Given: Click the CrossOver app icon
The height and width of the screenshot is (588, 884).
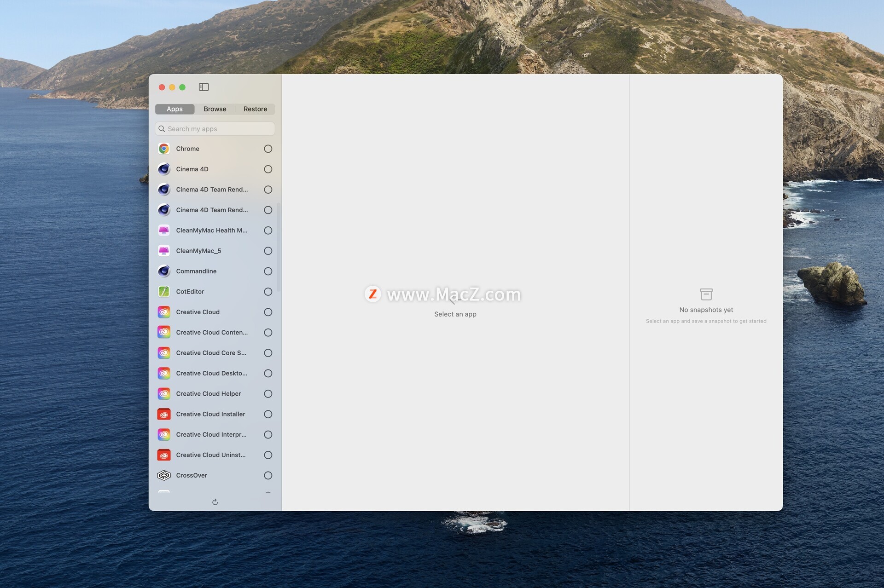Looking at the screenshot, I should (164, 475).
